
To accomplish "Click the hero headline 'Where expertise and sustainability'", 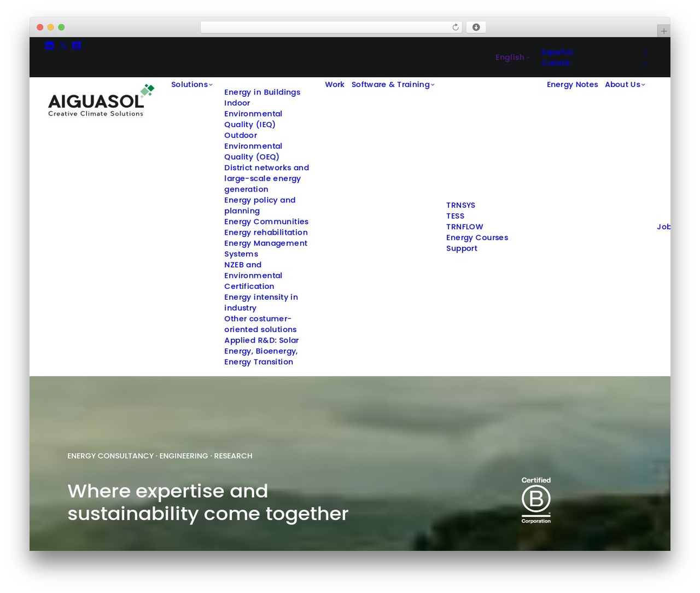I will [x=208, y=502].
